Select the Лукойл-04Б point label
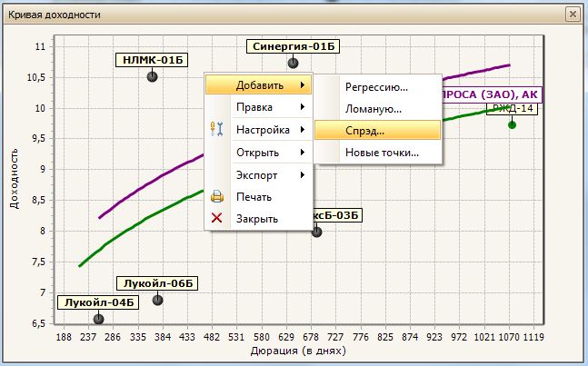This screenshot has height=366, width=588. point(97,302)
